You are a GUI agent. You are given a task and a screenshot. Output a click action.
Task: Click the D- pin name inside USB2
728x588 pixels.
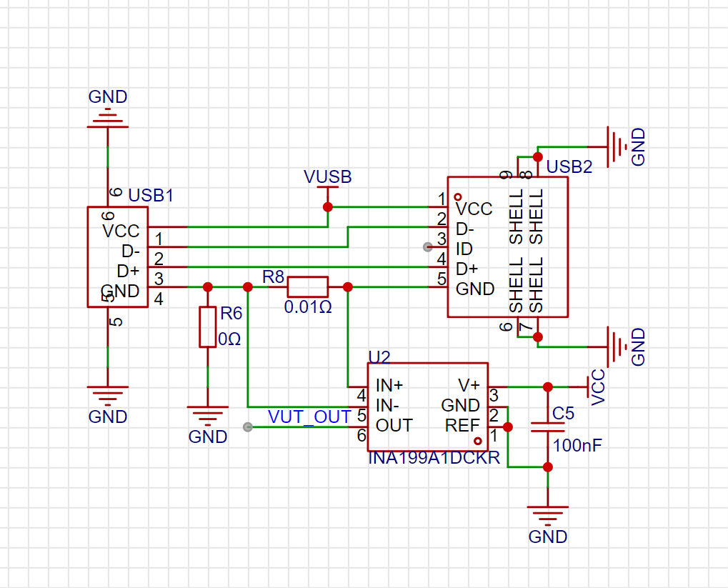(465, 229)
